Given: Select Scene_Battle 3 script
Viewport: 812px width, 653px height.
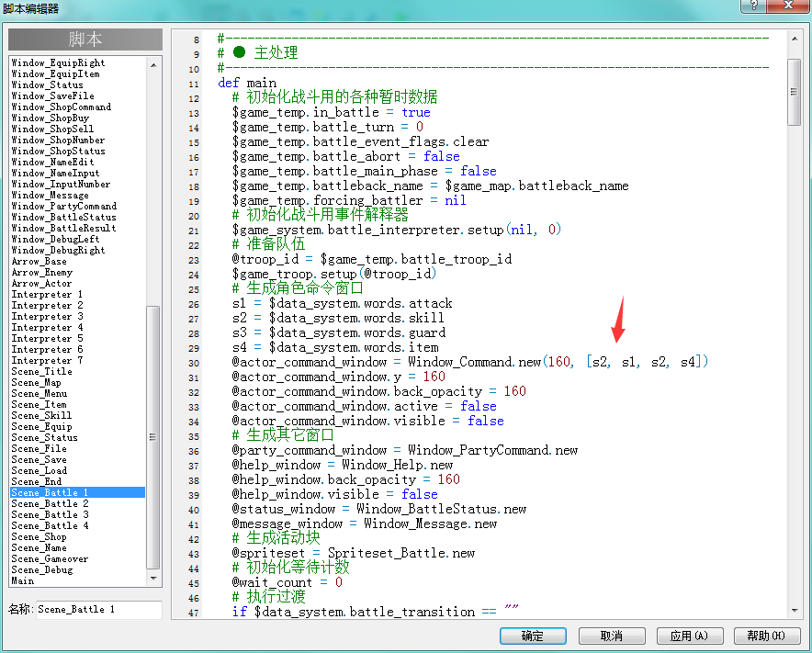Looking at the screenshot, I should [50, 514].
